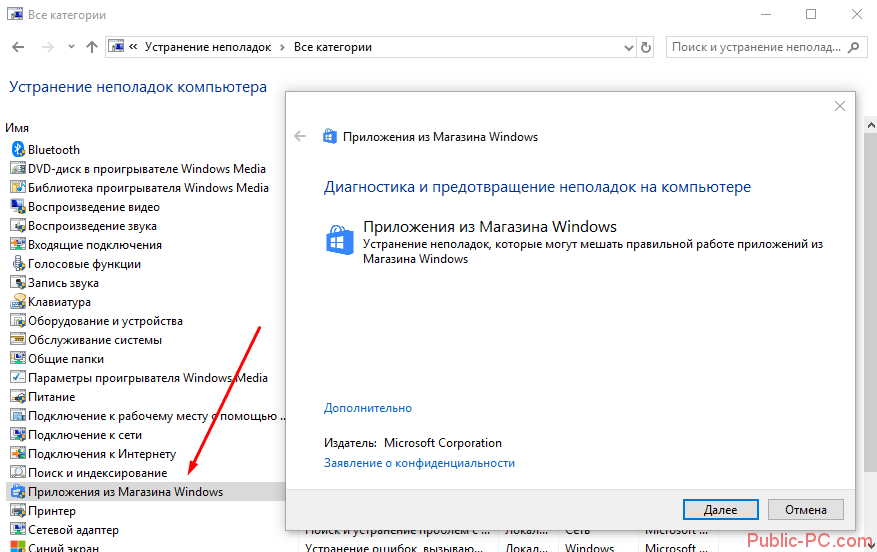
Task: Select Приложения из Магазина Windows row text
Action: coord(125,492)
